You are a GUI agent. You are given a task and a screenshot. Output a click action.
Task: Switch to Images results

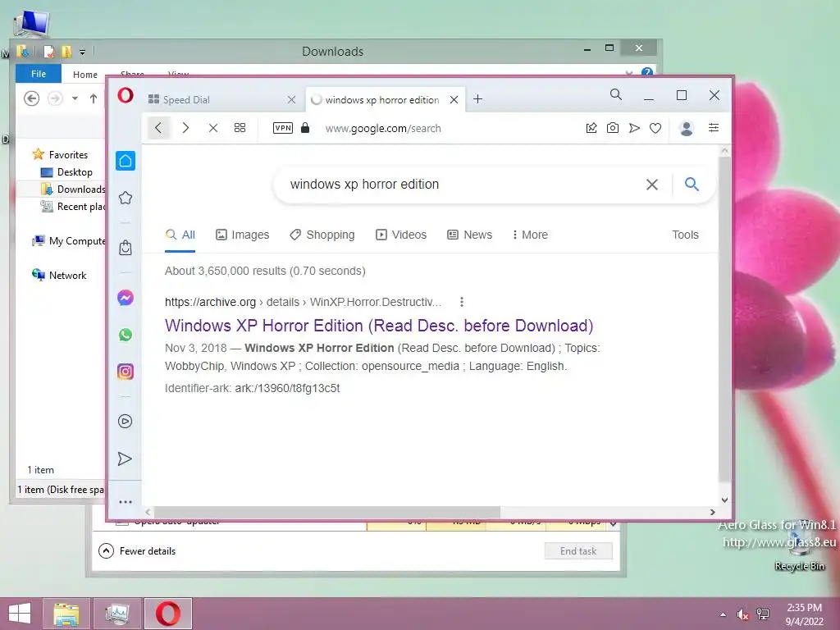(242, 235)
